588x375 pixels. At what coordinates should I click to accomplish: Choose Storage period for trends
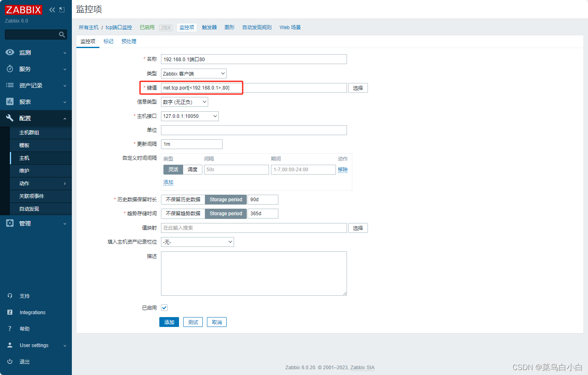click(x=226, y=214)
